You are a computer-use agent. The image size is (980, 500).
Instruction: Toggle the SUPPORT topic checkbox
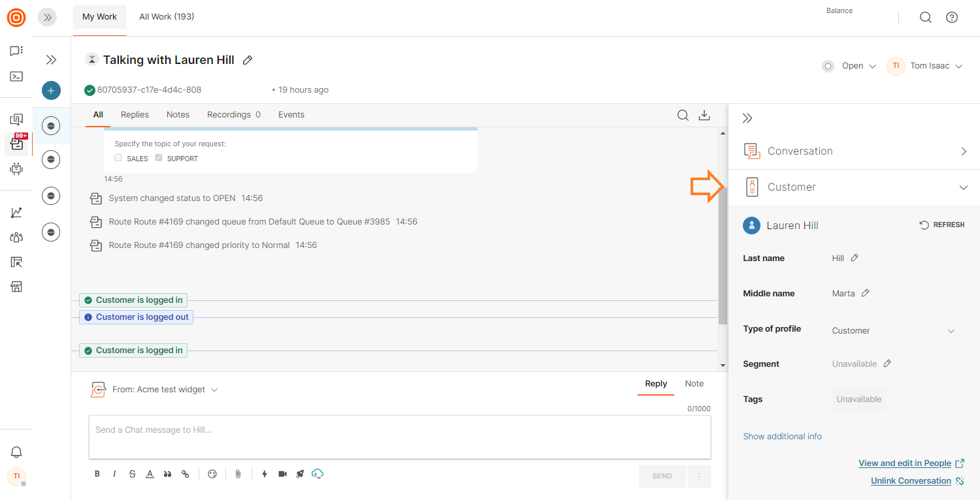pyautogui.click(x=159, y=158)
